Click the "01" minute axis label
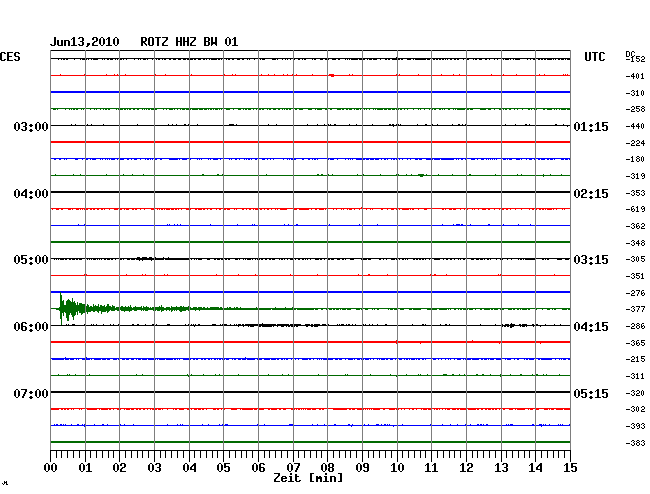Image resolution: width=650 pixels, height=494 pixels. [x=85, y=468]
